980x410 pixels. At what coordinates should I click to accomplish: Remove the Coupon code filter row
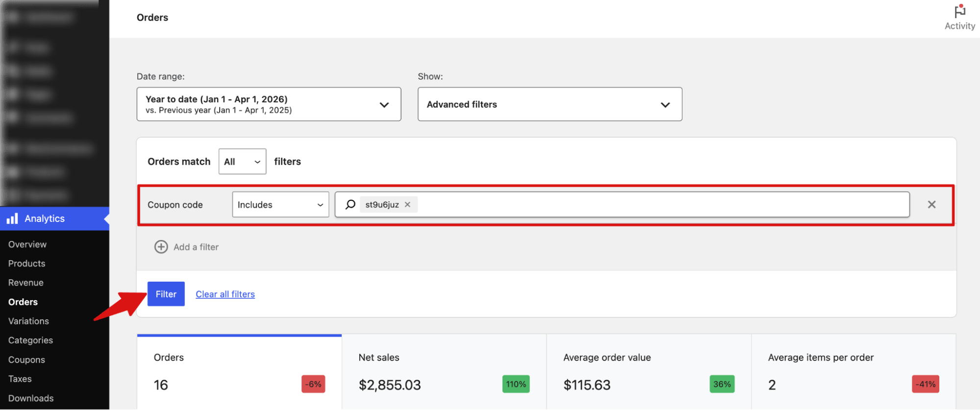tap(931, 204)
